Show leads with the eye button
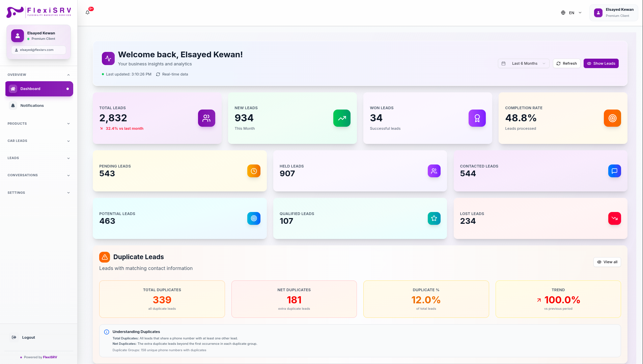 pyautogui.click(x=601, y=63)
